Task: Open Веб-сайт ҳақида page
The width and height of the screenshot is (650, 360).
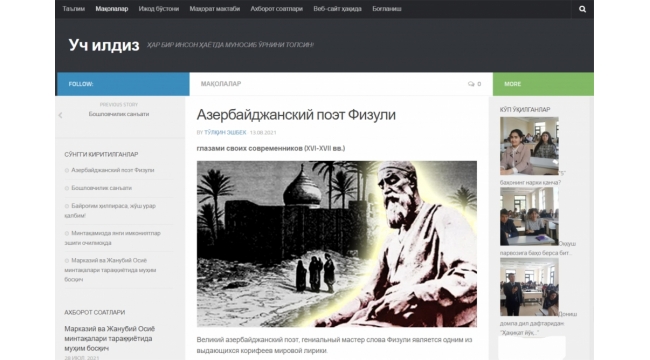Action: coord(337,9)
